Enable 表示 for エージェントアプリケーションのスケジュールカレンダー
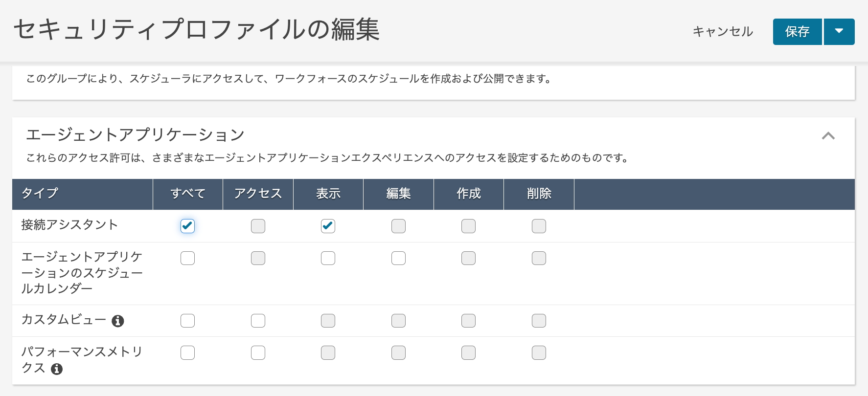 (328, 258)
